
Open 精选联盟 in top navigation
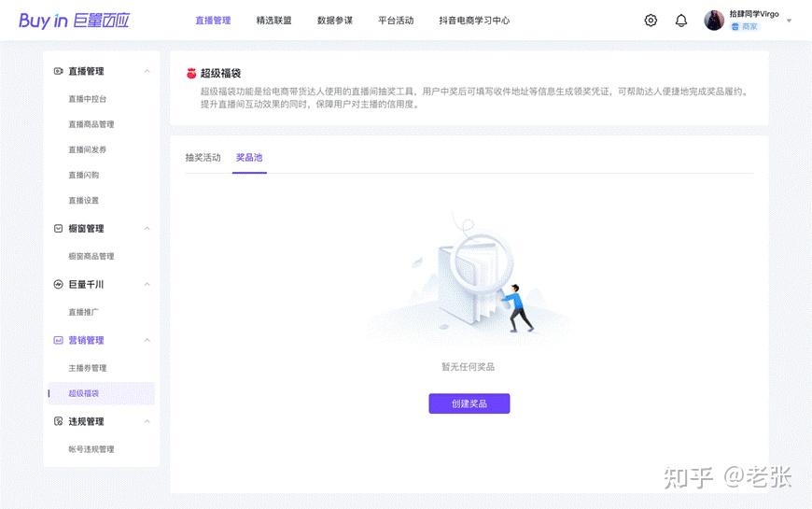pos(274,21)
